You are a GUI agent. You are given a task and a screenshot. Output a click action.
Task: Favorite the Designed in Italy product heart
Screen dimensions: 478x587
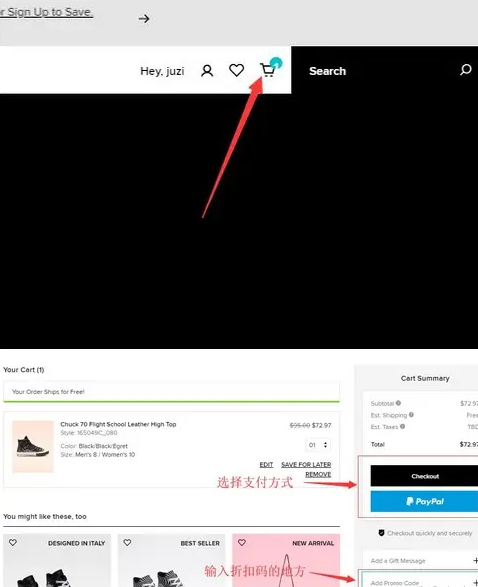tap(13, 542)
